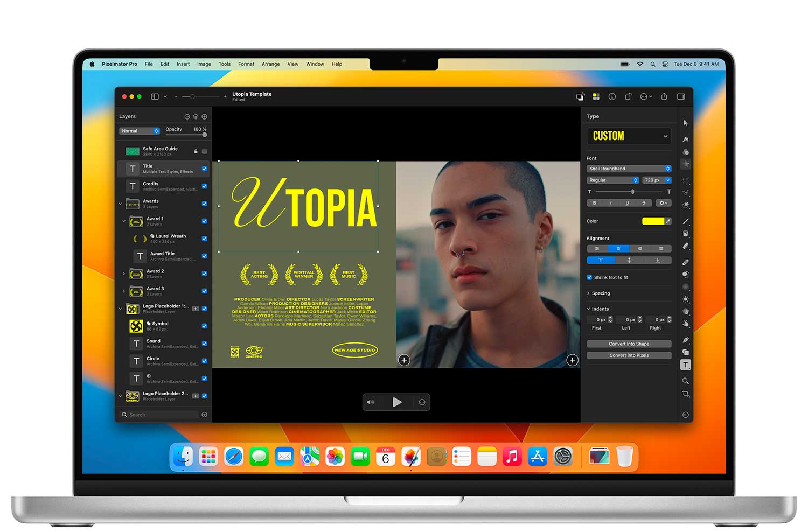Viewport: 808px width, 532px height.
Task: Open Safari from the Dock
Action: coord(234,457)
